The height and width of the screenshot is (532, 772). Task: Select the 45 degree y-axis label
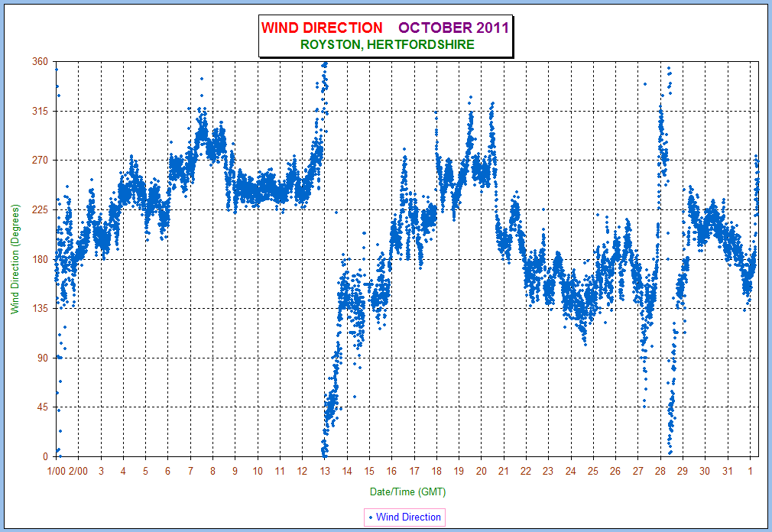coord(41,407)
